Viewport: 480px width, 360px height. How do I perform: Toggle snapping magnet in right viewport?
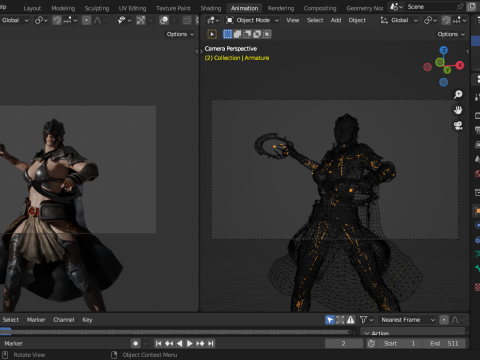pos(446,20)
